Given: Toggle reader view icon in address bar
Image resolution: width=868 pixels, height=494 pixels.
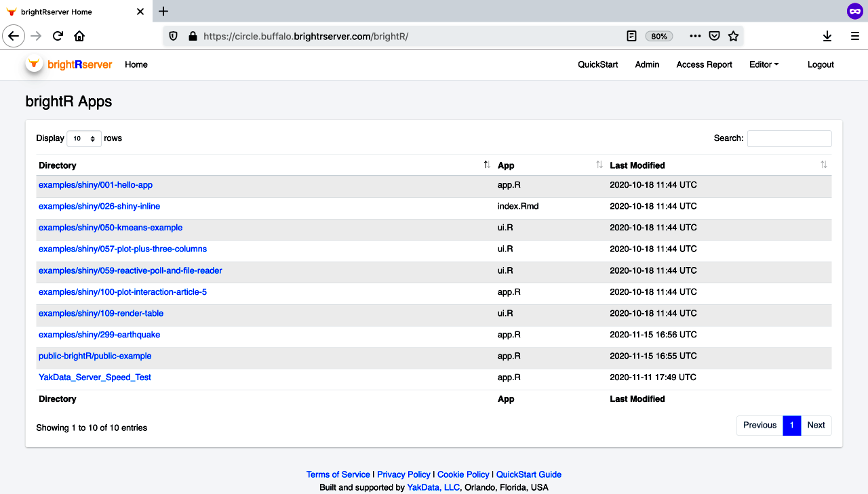Looking at the screenshot, I should [x=631, y=37].
